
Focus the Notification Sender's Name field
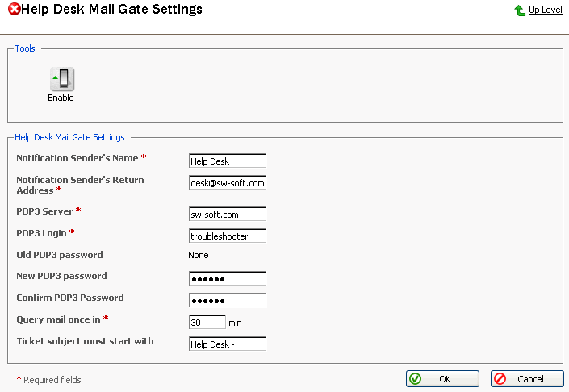click(x=227, y=161)
